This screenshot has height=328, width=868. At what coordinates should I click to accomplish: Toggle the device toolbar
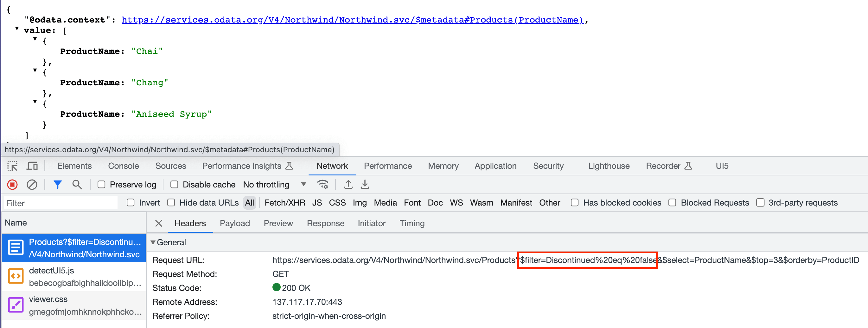tap(32, 166)
